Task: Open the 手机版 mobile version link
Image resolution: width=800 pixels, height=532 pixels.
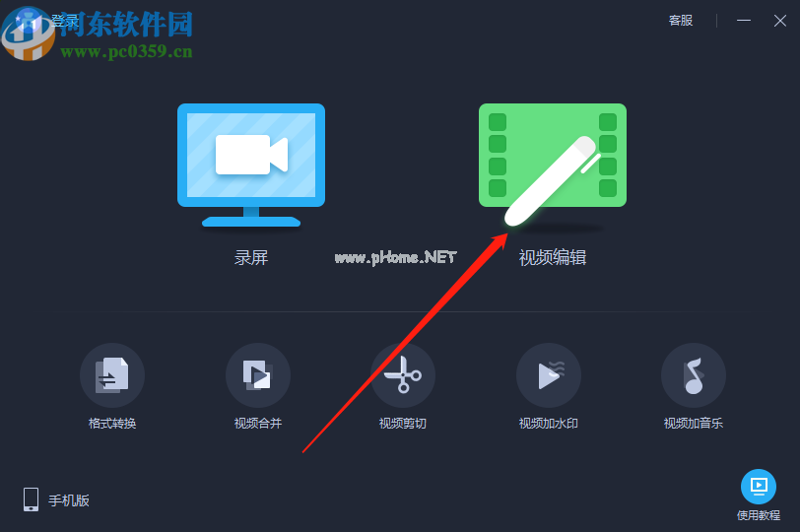Action: pyautogui.click(x=69, y=500)
